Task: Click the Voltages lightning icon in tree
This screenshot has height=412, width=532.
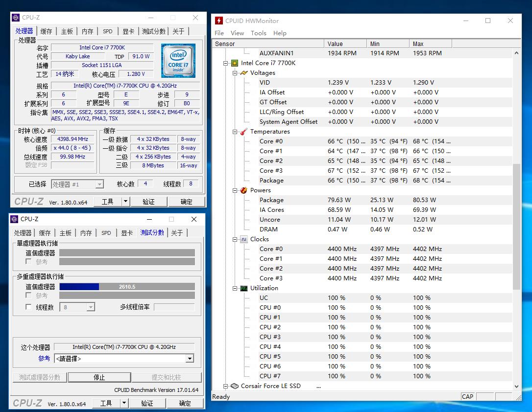Action: coord(244,73)
